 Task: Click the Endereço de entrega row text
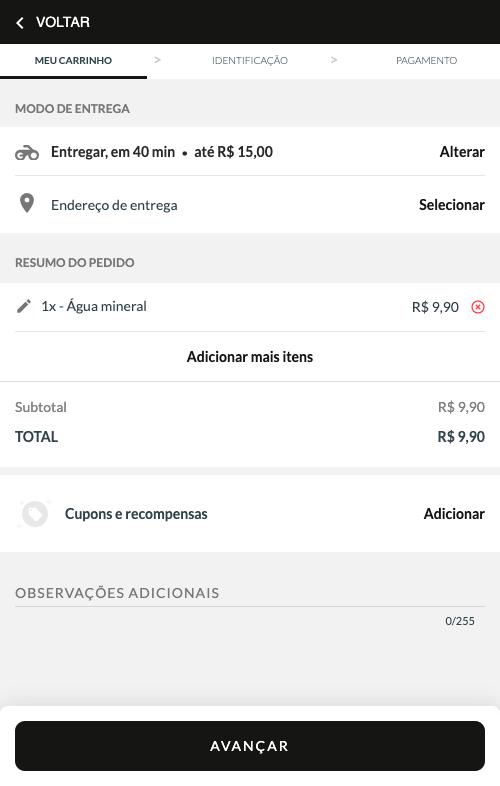click(114, 205)
